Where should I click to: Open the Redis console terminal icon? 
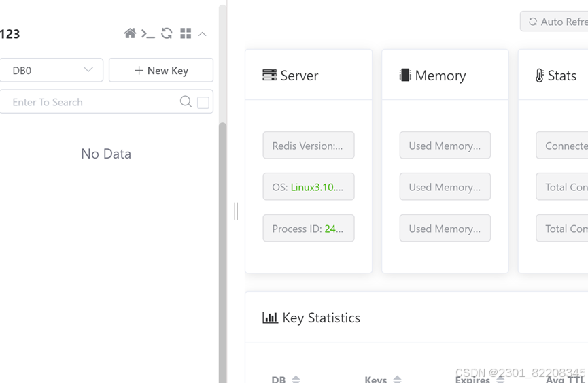pyautogui.click(x=148, y=34)
